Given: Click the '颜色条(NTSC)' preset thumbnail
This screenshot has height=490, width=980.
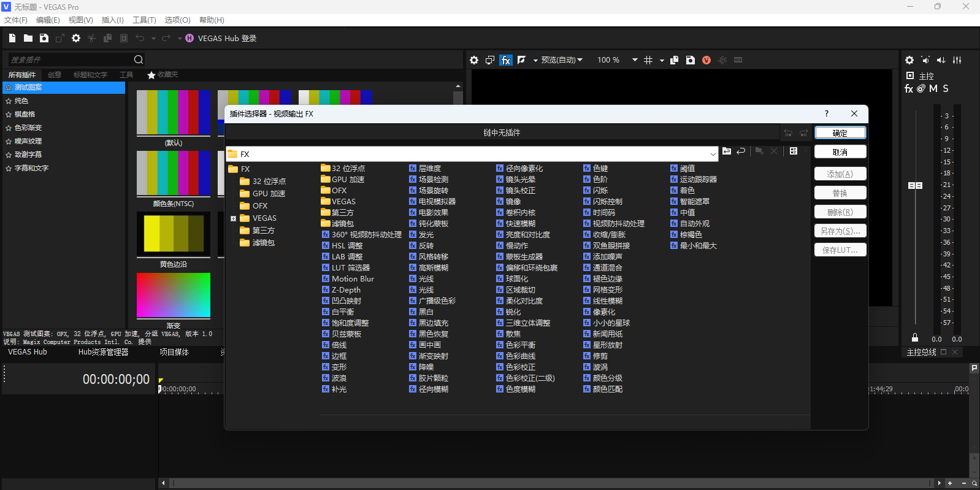Looking at the screenshot, I should point(174,173).
